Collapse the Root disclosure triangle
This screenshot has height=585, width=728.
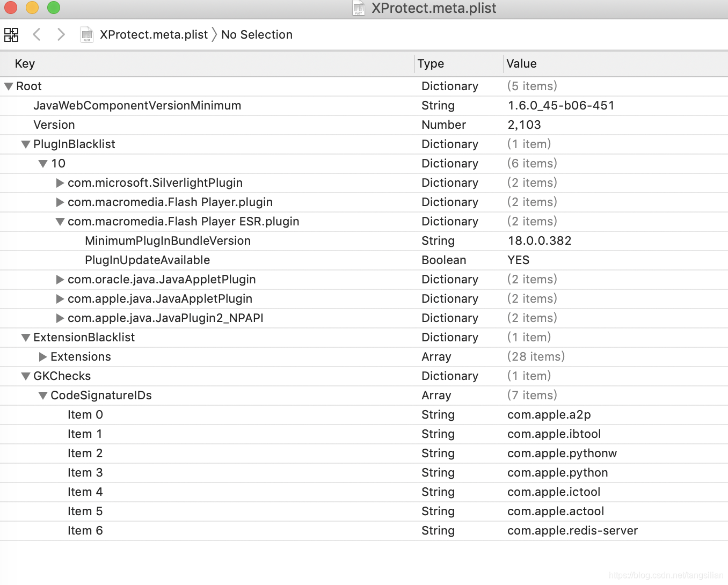(9, 86)
